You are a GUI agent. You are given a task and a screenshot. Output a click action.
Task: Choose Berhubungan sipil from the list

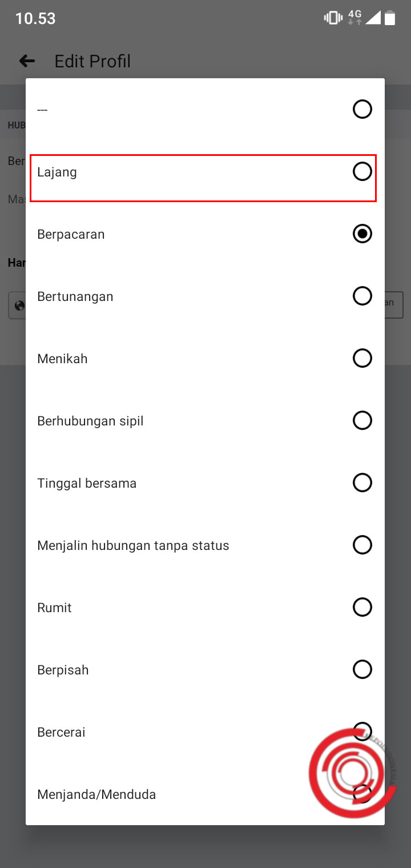coord(90,421)
